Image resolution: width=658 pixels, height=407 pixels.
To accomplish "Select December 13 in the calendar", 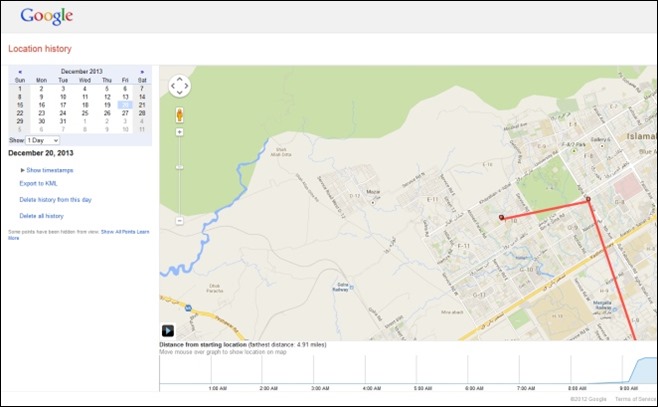I will coord(125,97).
